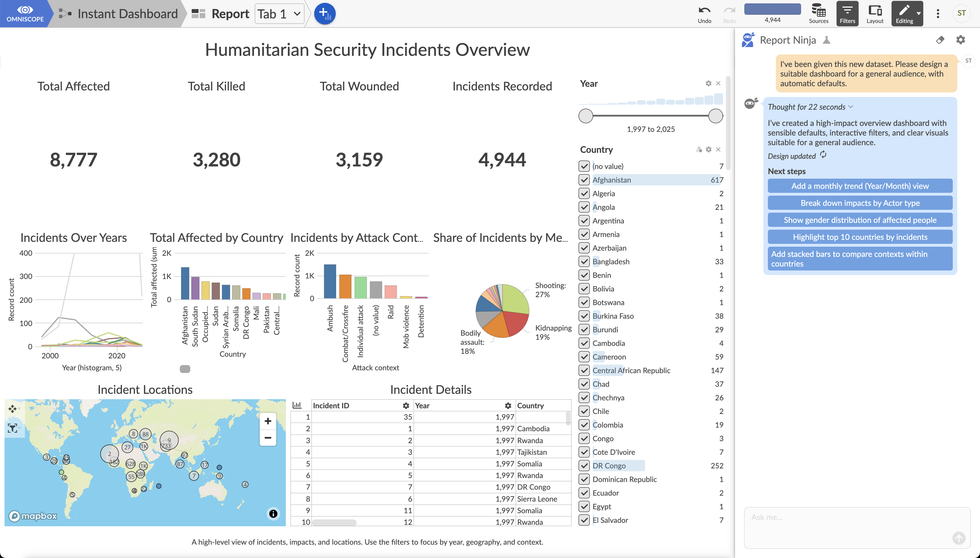Select the Instant Dashboard breadcrumb
Viewport: 980px width, 558px height.
(x=127, y=14)
